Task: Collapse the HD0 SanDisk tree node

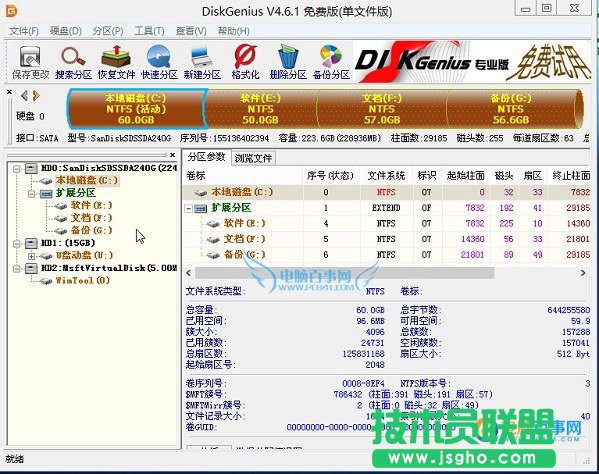Action: tap(16, 168)
